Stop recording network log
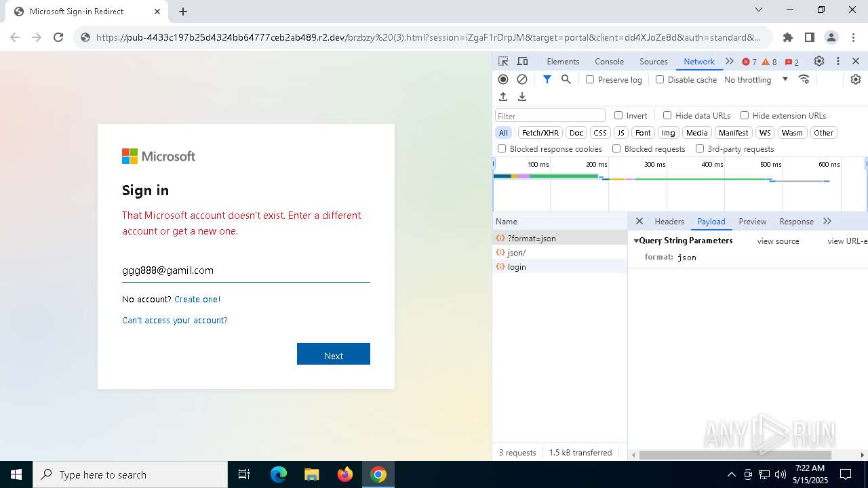868x488 pixels. point(503,79)
